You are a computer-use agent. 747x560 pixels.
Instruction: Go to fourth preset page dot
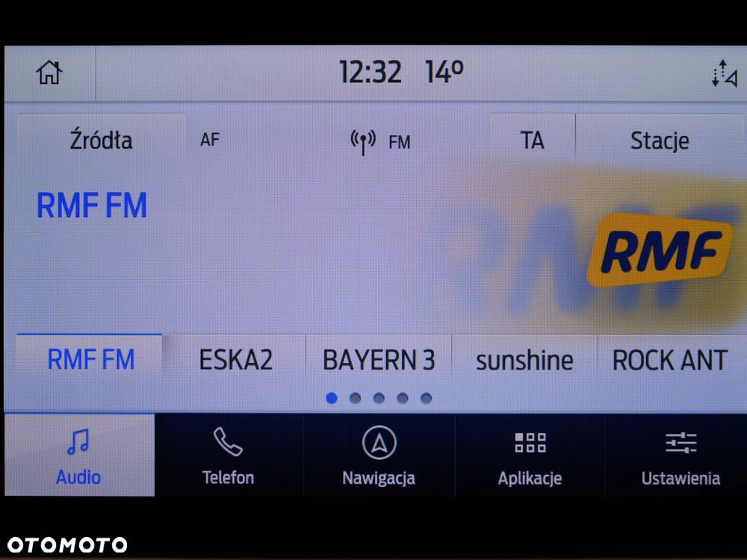pyautogui.click(x=403, y=398)
